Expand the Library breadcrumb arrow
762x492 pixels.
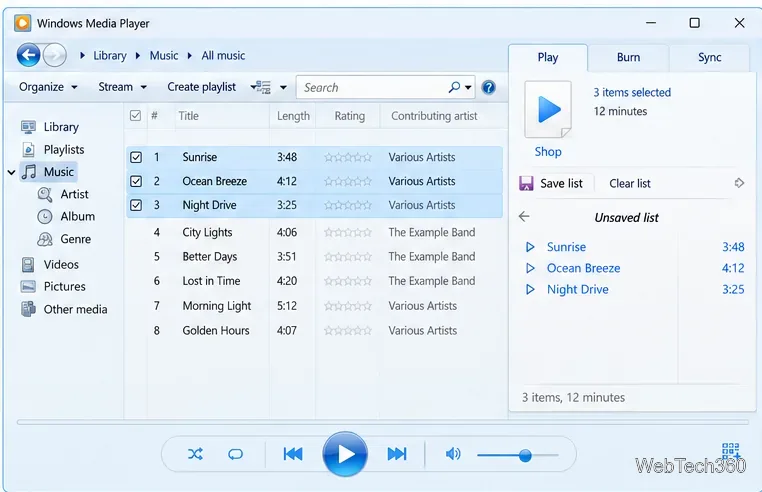point(83,56)
